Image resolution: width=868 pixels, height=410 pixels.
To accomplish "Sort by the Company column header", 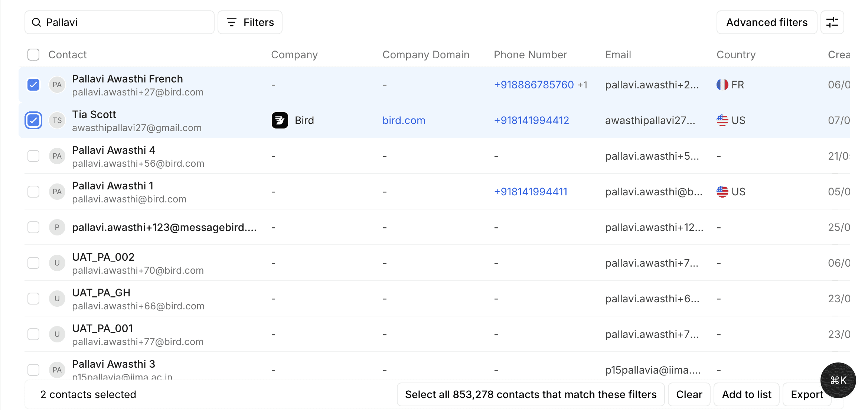I will click(x=294, y=55).
